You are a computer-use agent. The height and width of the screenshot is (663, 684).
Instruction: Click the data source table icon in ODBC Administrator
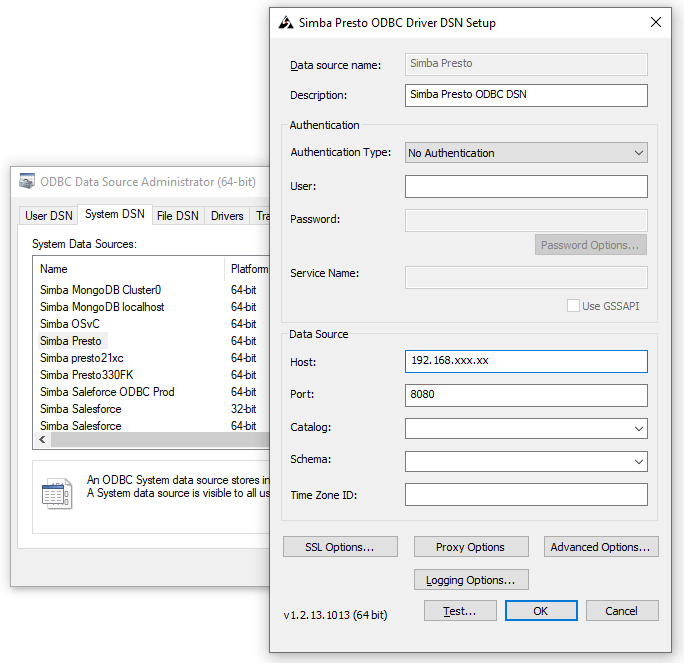[57, 493]
